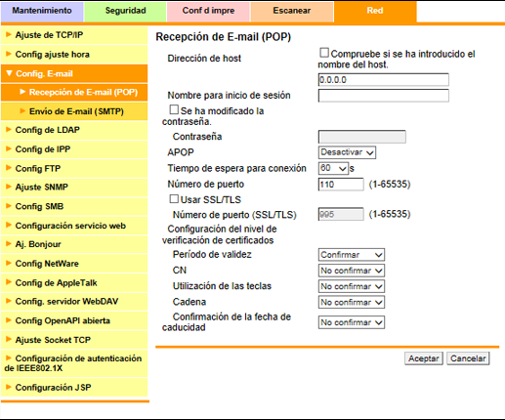Open Configuración JSP
This screenshot has height=420, width=505.
tap(74, 388)
